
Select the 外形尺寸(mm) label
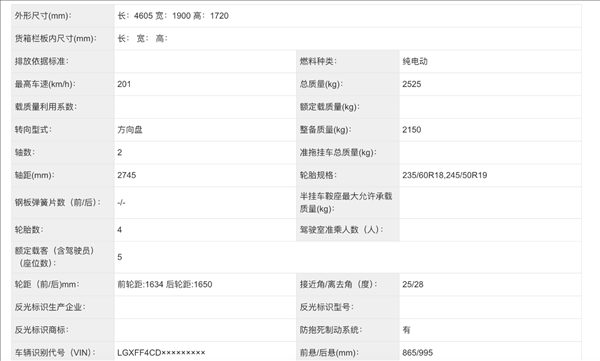click(x=43, y=16)
